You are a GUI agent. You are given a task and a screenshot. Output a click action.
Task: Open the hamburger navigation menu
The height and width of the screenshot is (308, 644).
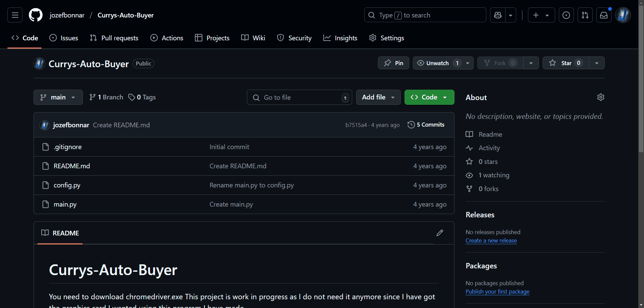[x=15, y=15]
